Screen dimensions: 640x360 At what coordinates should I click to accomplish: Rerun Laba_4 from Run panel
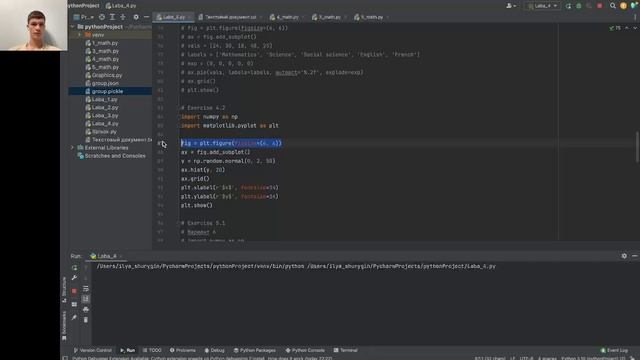tap(74, 268)
